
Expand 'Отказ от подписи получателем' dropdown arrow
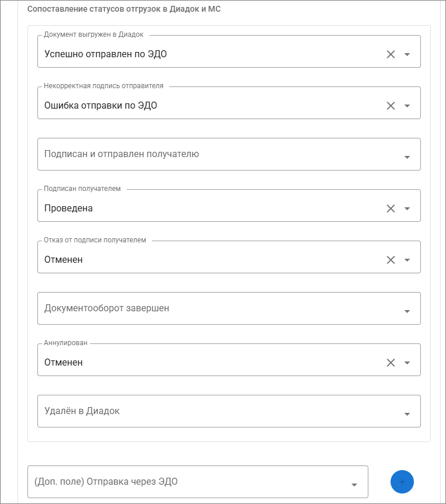click(407, 260)
